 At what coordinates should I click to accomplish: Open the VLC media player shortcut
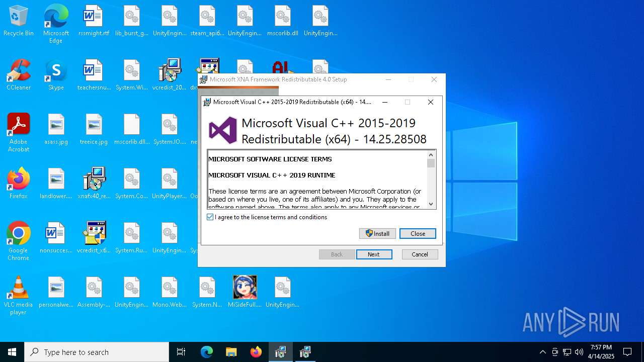19,296
